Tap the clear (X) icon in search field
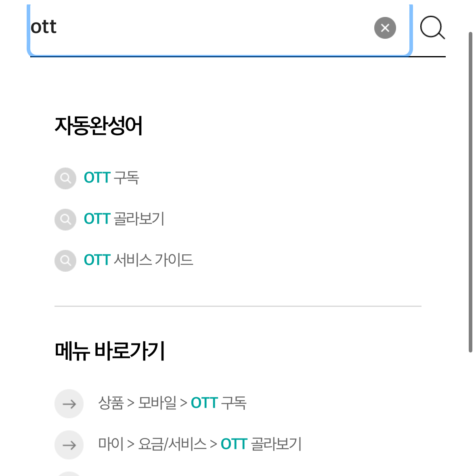The width and height of the screenshot is (476, 476). tap(385, 28)
